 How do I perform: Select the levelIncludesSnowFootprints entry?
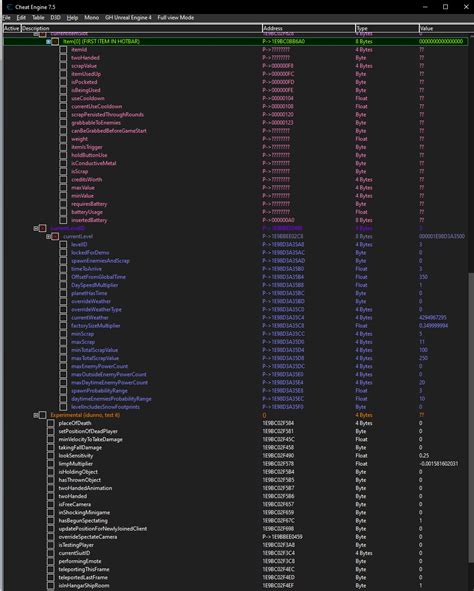point(106,407)
